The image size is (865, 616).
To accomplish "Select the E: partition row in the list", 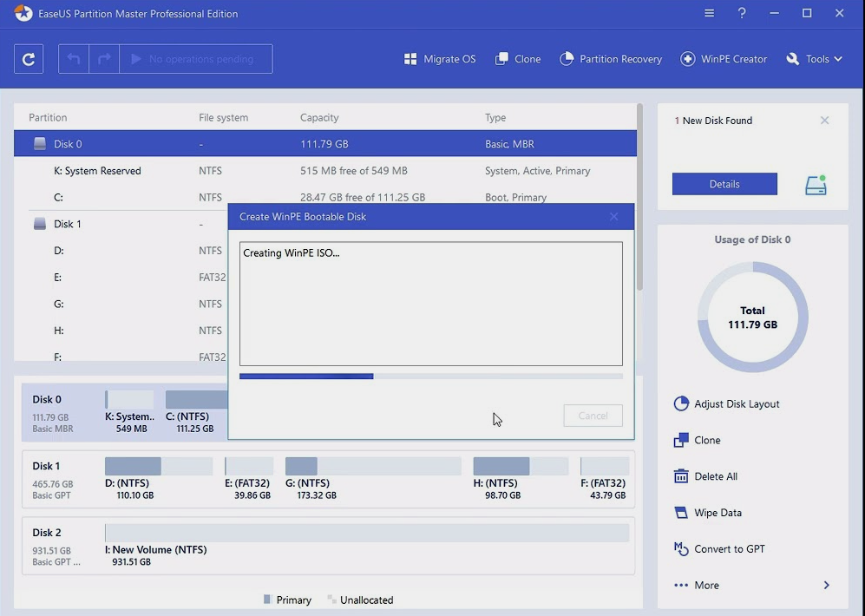I will click(x=121, y=278).
